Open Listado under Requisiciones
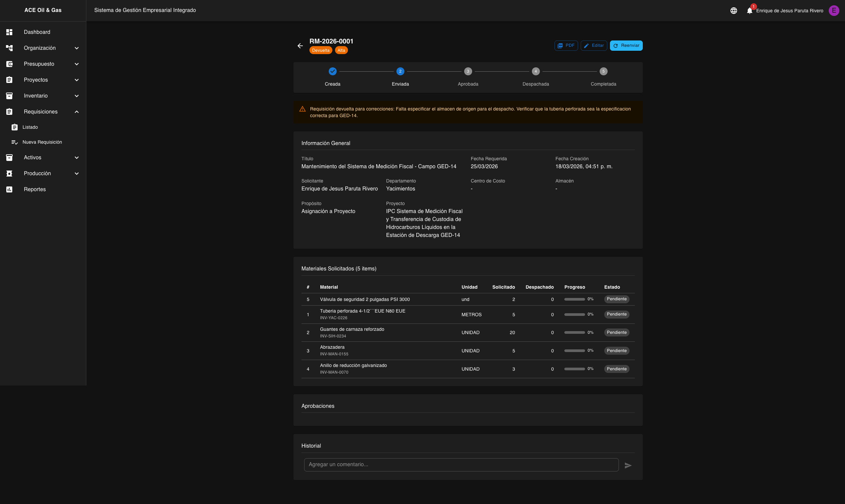This screenshot has height=504, width=845. tap(30, 127)
